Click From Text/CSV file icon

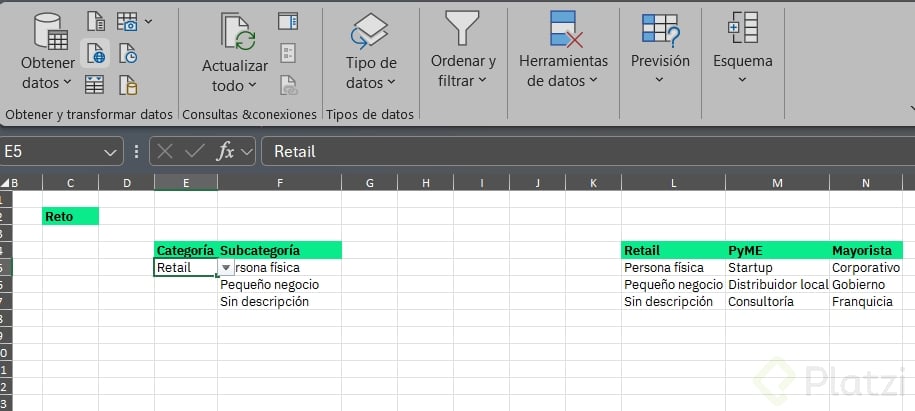(x=96, y=21)
